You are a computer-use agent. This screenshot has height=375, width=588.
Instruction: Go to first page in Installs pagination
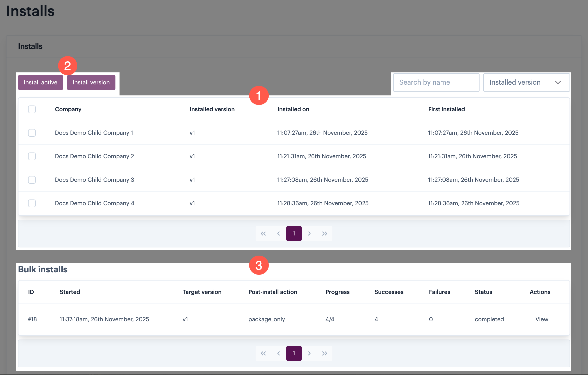coord(263,234)
